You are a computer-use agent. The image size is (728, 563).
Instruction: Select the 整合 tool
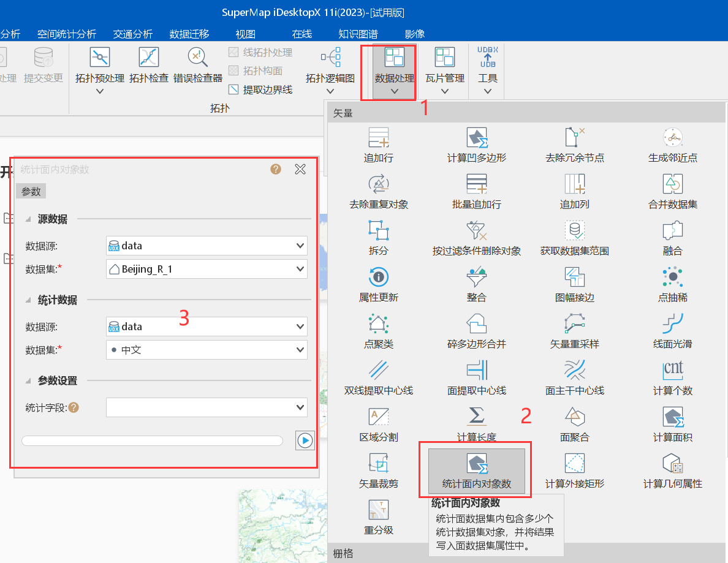[476, 284]
